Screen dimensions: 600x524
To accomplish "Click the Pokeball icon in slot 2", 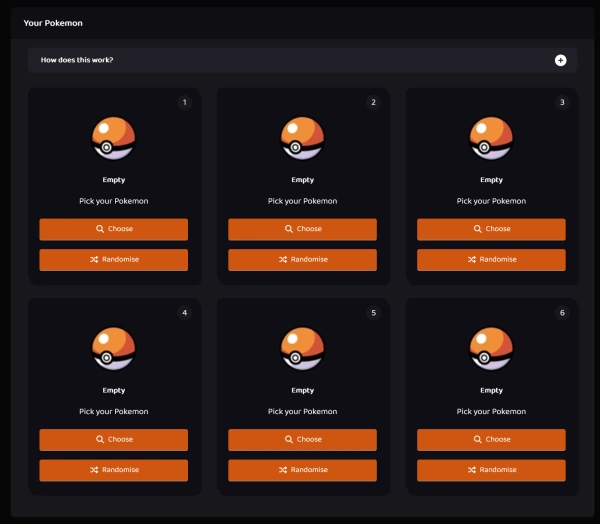I will [x=302, y=139].
